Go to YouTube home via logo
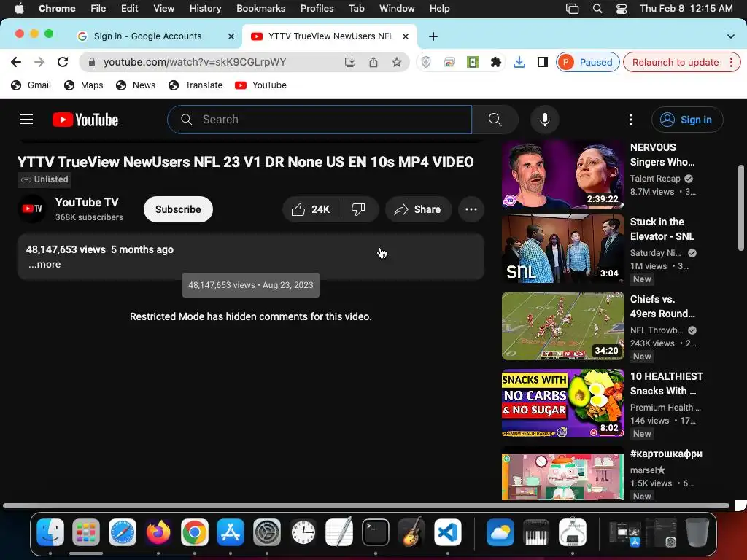Image resolution: width=747 pixels, height=560 pixels. tap(85, 120)
